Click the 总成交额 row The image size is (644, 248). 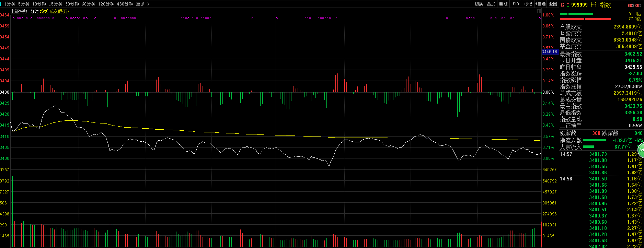(601, 93)
